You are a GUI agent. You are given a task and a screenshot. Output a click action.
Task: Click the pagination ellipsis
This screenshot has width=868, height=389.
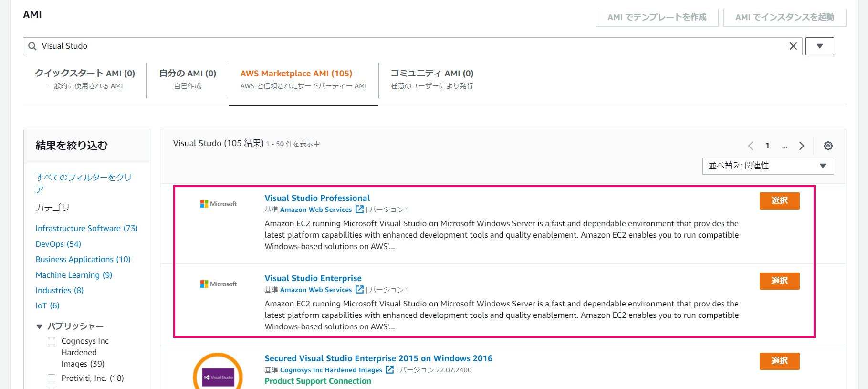click(x=784, y=147)
